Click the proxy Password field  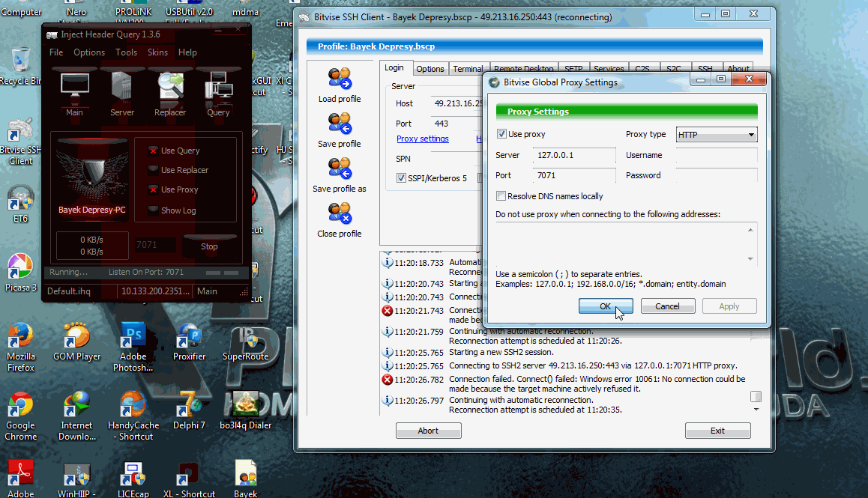(717, 175)
